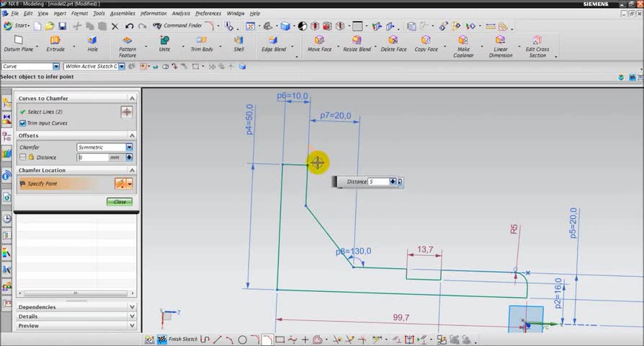Open the Assemblies menu

tap(122, 13)
